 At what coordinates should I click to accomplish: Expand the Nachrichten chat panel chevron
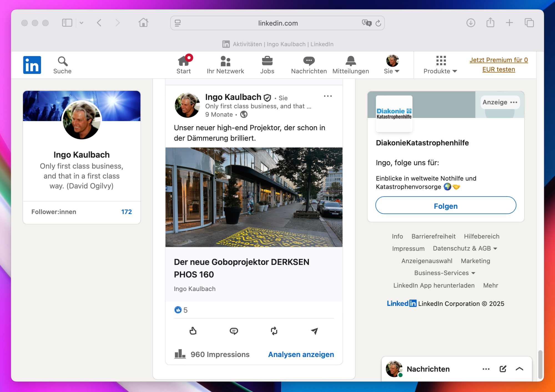click(x=519, y=369)
